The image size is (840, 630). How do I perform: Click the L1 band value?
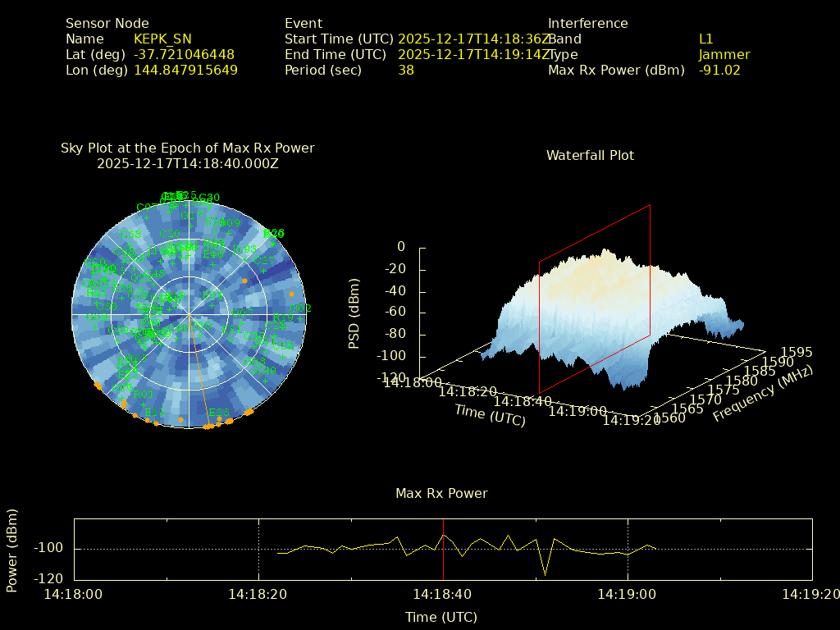point(705,39)
